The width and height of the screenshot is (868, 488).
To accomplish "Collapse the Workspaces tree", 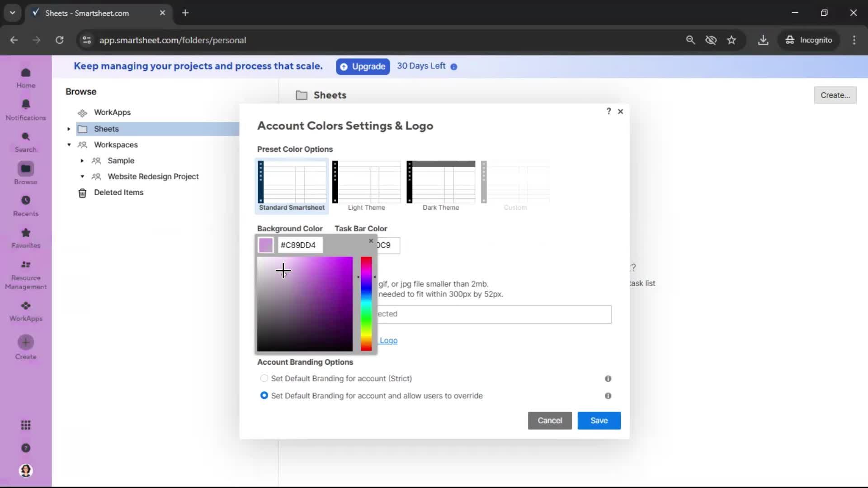I will 68,145.
